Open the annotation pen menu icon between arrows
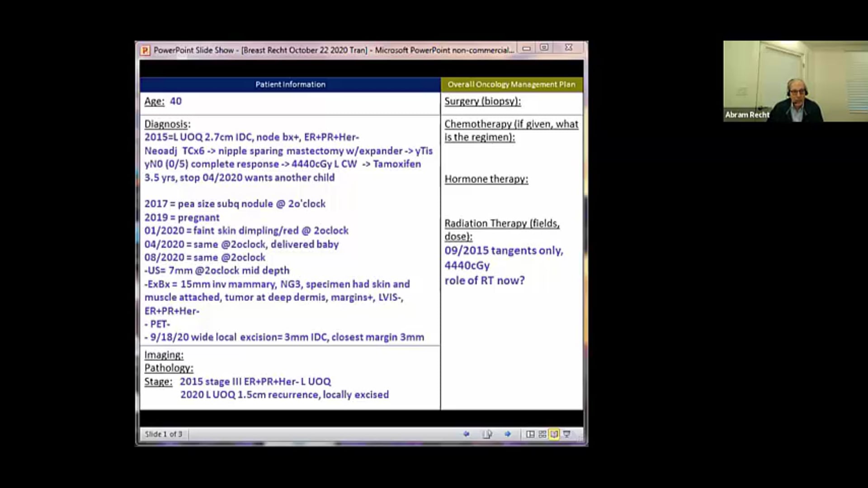The image size is (868, 488). [487, 434]
